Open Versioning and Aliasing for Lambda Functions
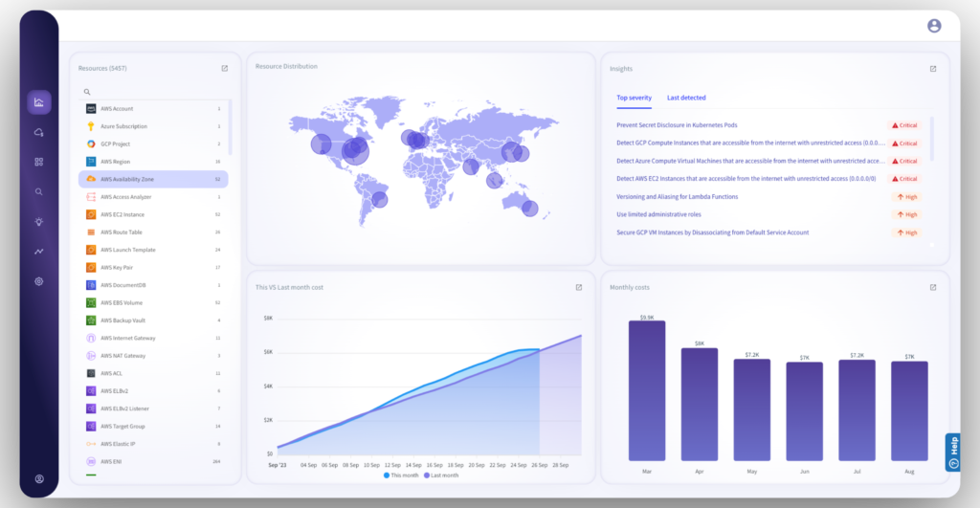Viewport: 980px width, 508px height. 677,197
